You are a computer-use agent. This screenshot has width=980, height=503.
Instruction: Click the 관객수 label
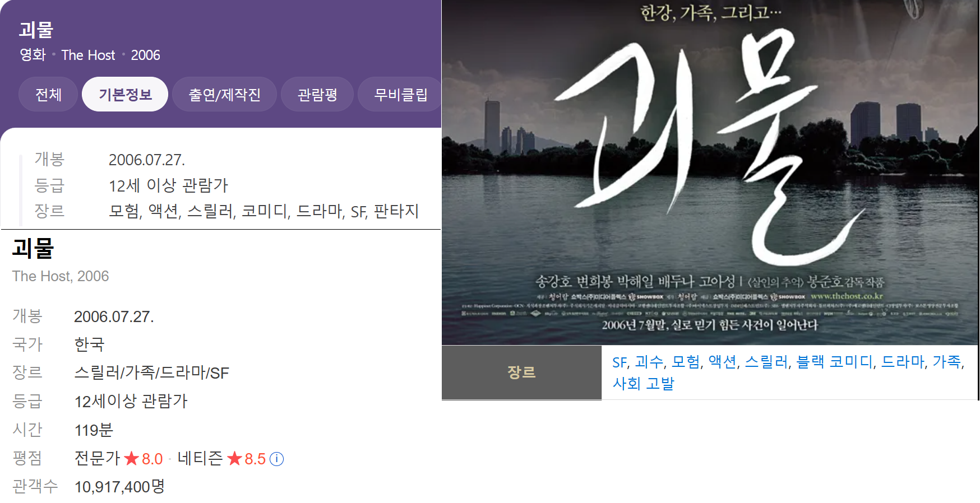point(35,486)
